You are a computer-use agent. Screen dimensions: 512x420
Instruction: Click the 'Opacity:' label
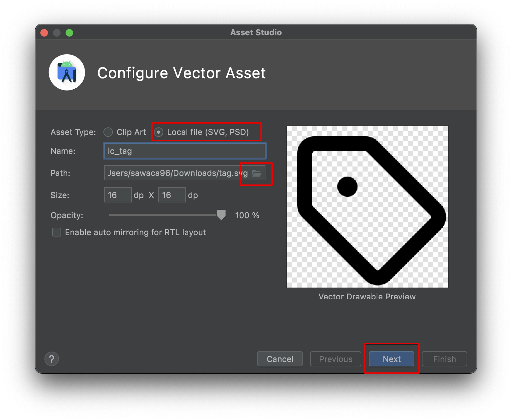[67, 215]
